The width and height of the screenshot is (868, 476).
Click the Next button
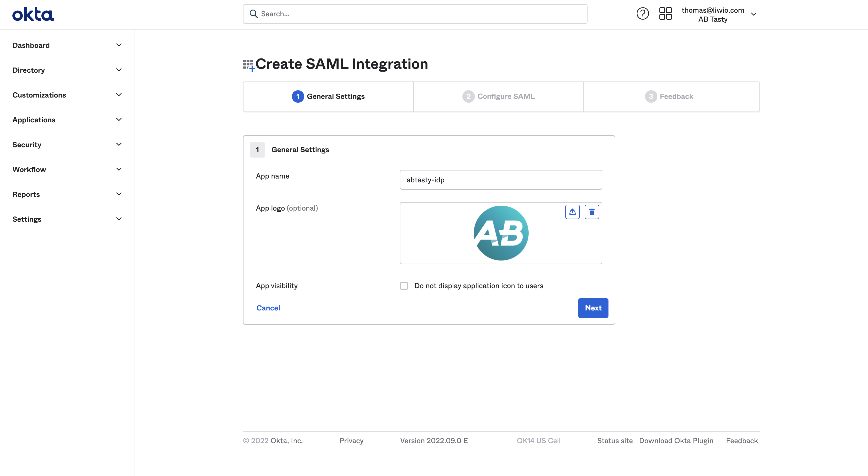click(x=593, y=308)
